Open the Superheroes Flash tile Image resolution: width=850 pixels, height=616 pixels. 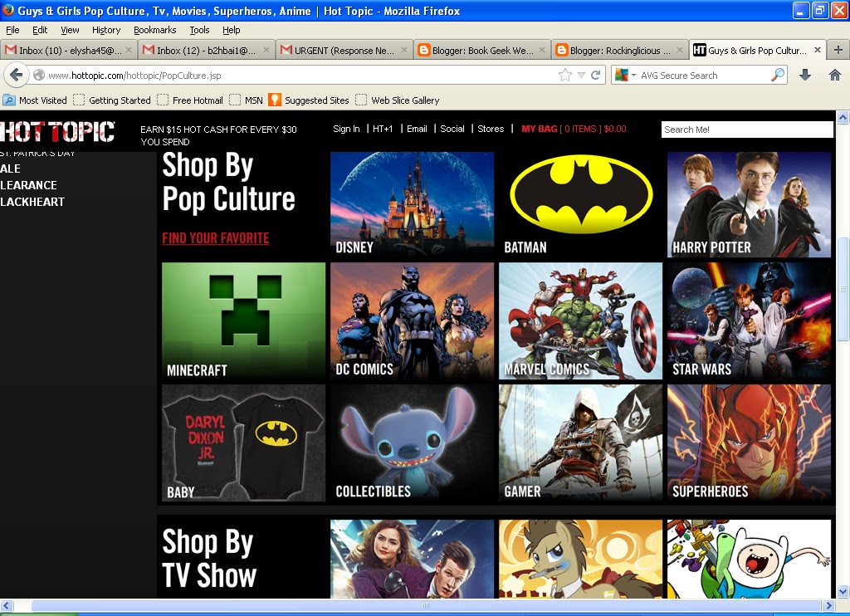[x=750, y=443]
